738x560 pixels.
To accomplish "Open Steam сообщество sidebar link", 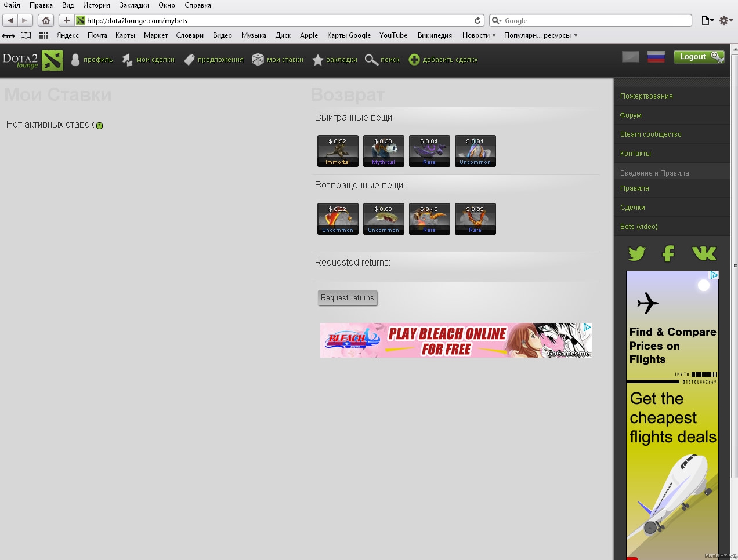I will [650, 134].
